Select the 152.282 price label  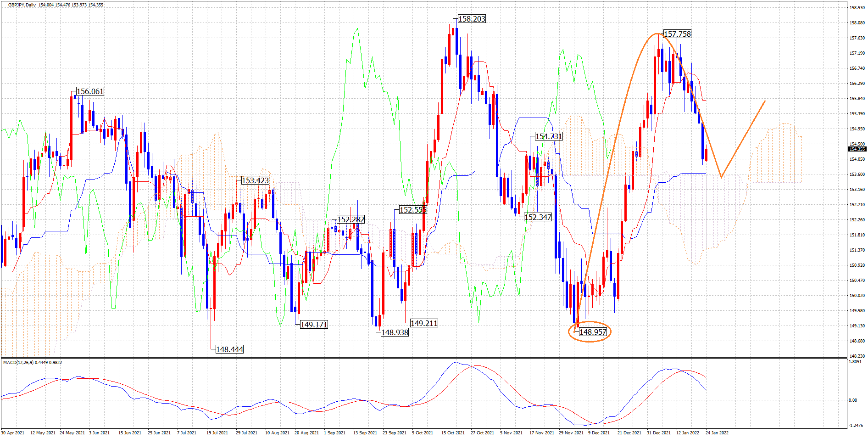(x=351, y=219)
